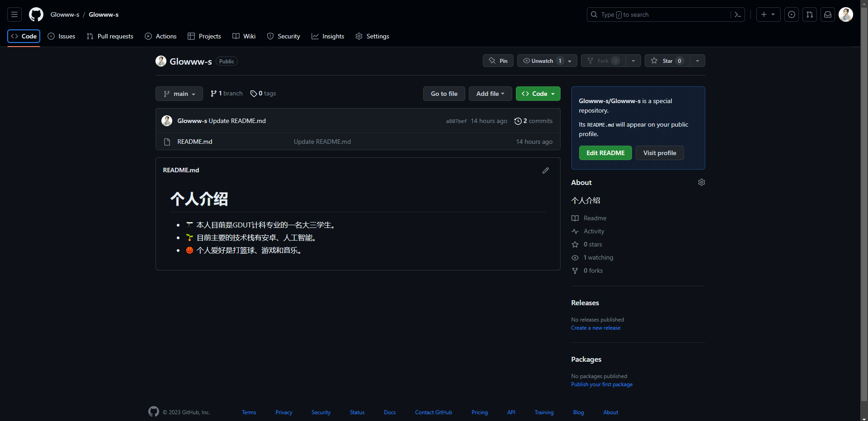Open the notifications inbox icon
The height and width of the screenshot is (421, 868).
click(x=828, y=14)
